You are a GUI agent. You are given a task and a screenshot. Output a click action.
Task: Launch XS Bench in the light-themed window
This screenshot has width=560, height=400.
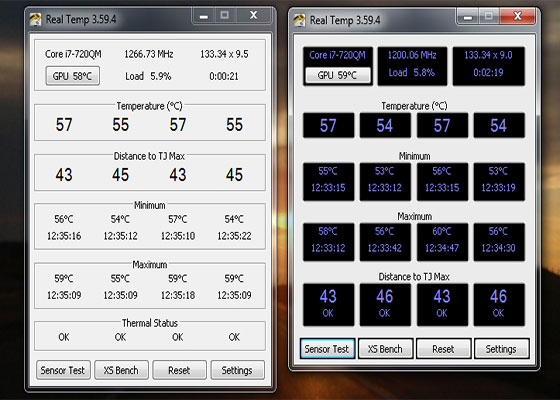point(121,370)
